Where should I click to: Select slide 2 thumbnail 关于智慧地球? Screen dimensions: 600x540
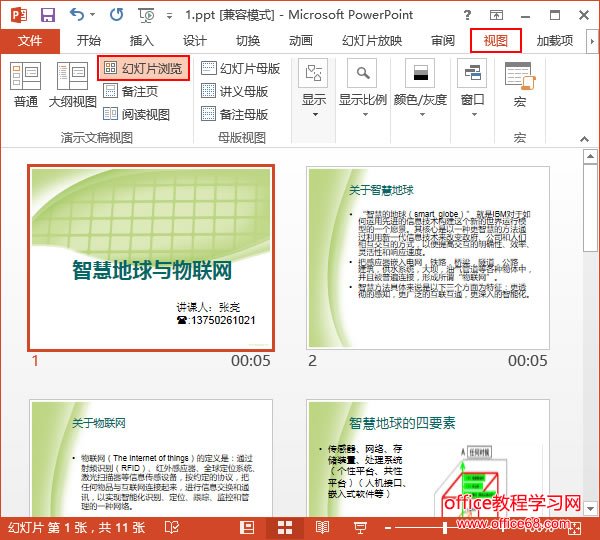[428, 258]
